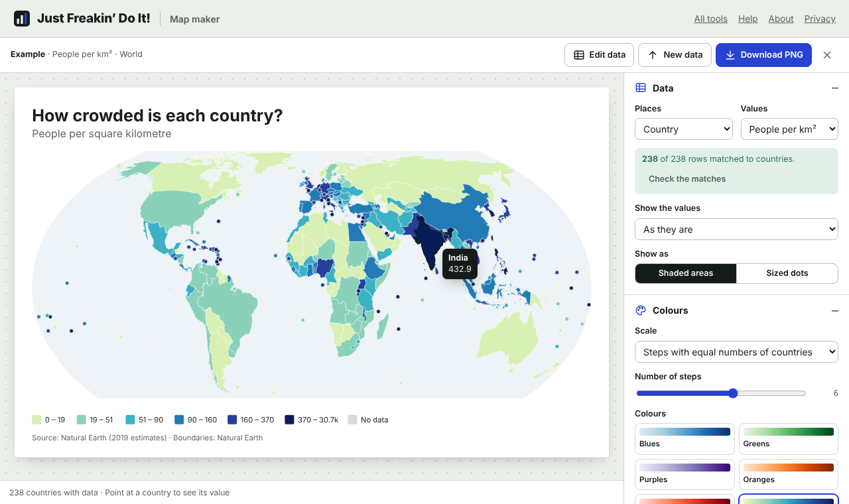This screenshot has height=504, width=849.
Task: Click the 370 – 30.7k legend swatch
Action: coord(289,420)
